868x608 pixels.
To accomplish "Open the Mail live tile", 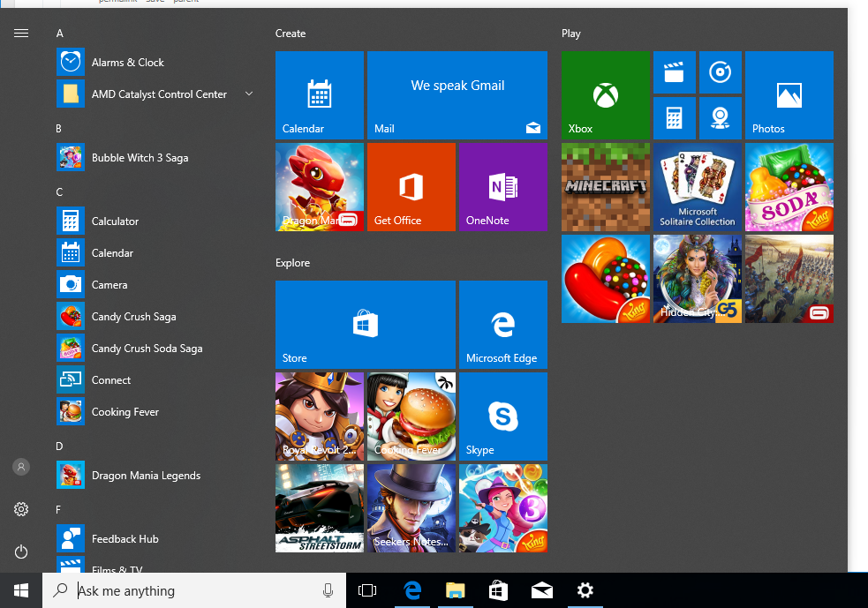I will pyautogui.click(x=457, y=95).
